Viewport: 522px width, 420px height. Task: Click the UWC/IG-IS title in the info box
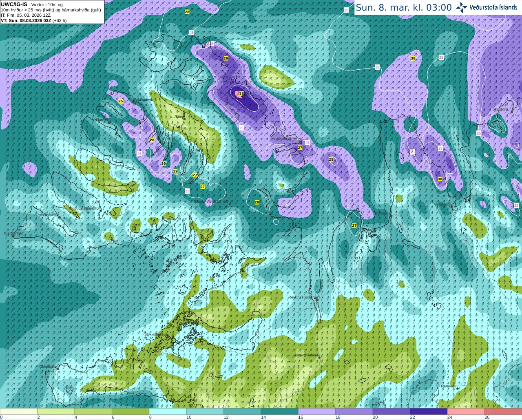click(x=14, y=4)
